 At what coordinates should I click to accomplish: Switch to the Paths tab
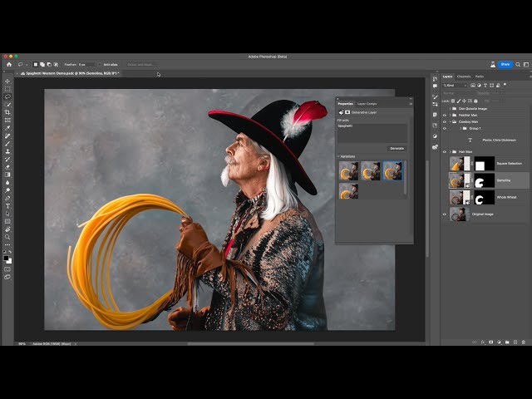[480, 76]
